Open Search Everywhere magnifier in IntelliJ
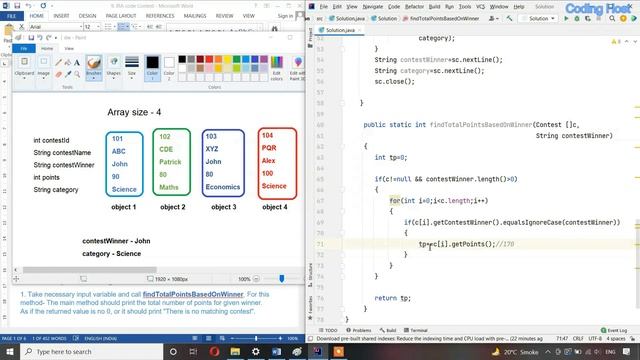 [612, 18]
